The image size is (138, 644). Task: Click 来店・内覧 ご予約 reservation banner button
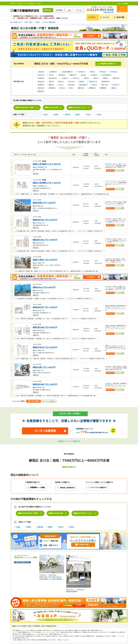tap(114, 55)
